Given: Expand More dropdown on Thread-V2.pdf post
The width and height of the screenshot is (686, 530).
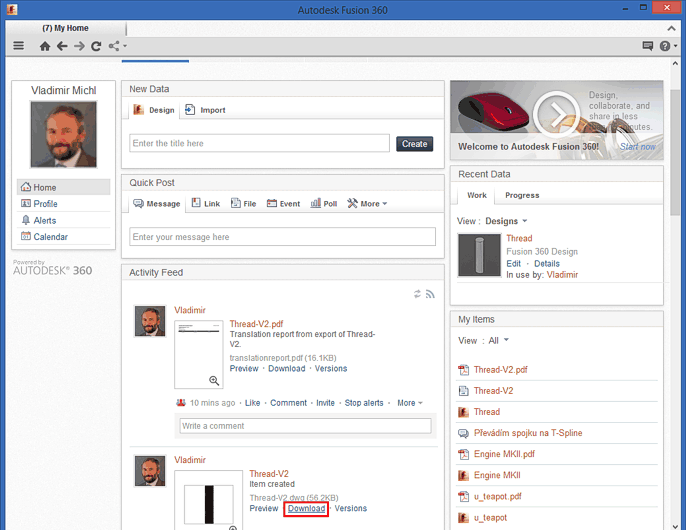Looking at the screenshot, I should pyautogui.click(x=410, y=403).
